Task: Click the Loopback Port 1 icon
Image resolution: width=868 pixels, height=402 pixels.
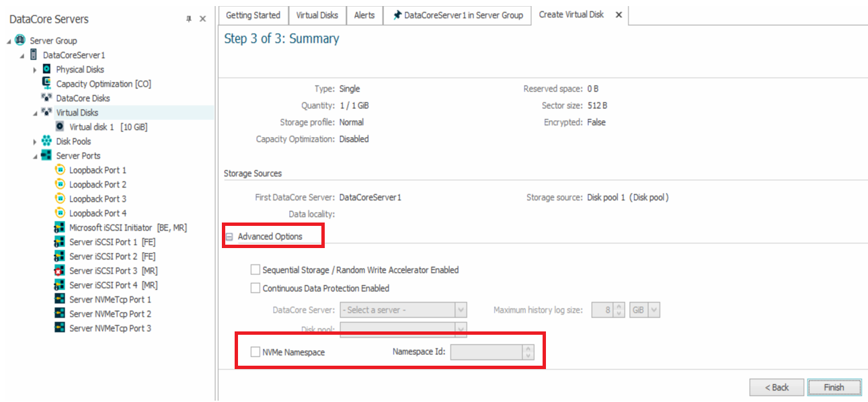Action: pyautogui.click(x=60, y=170)
